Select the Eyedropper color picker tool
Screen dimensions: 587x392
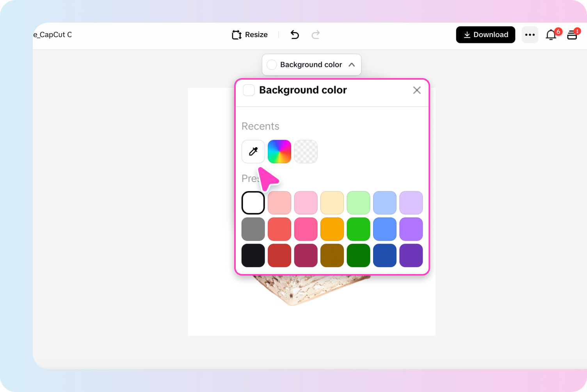point(253,151)
